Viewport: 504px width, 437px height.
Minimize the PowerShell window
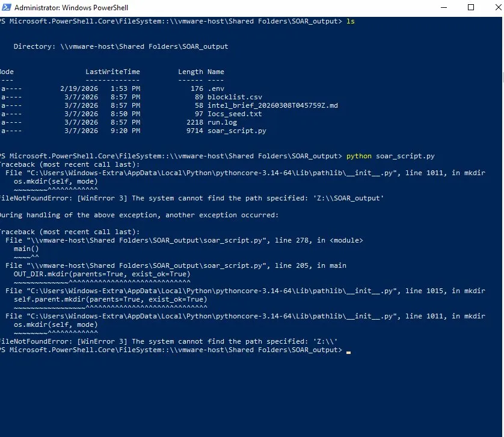coord(444,7)
